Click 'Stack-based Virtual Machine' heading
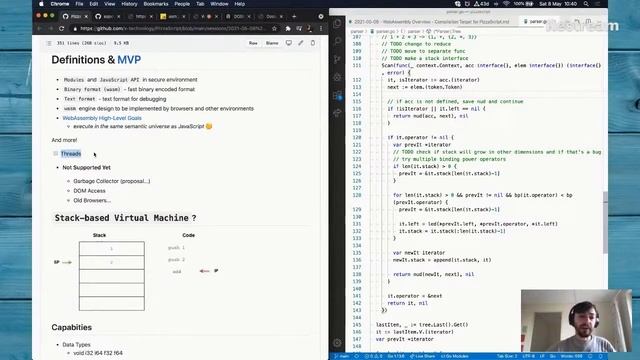 (x=122, y=218)
